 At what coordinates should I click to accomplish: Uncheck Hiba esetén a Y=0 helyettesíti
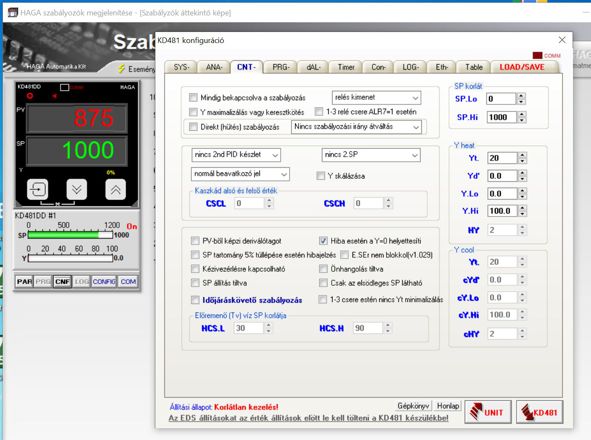[x=323, y=241]
